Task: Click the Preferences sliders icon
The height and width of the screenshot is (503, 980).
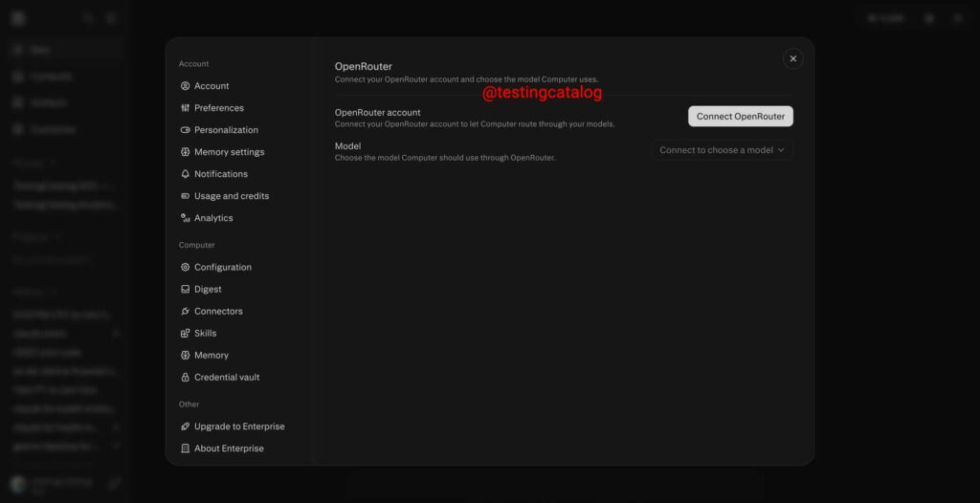Action: click(x=185, y=108)
